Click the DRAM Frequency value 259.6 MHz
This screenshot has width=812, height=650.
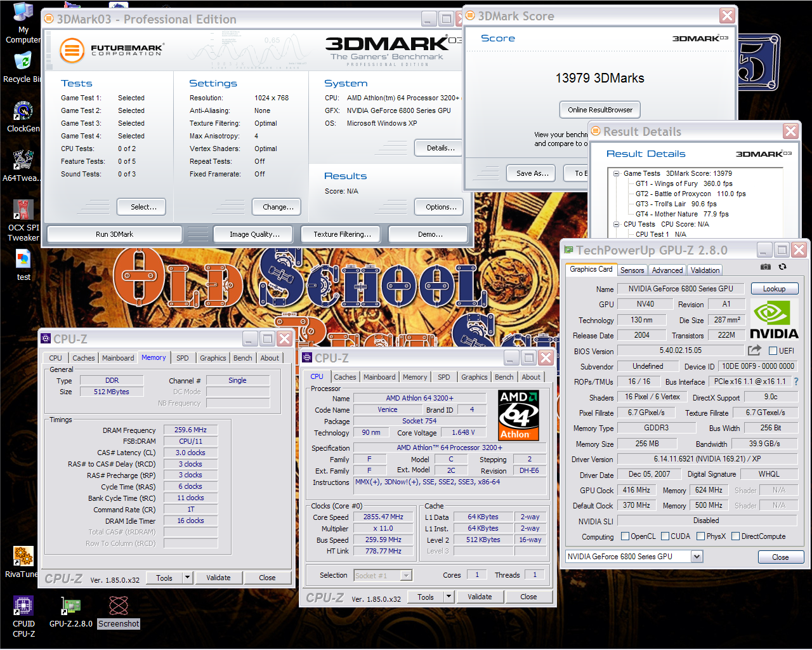tap(190, 430)
